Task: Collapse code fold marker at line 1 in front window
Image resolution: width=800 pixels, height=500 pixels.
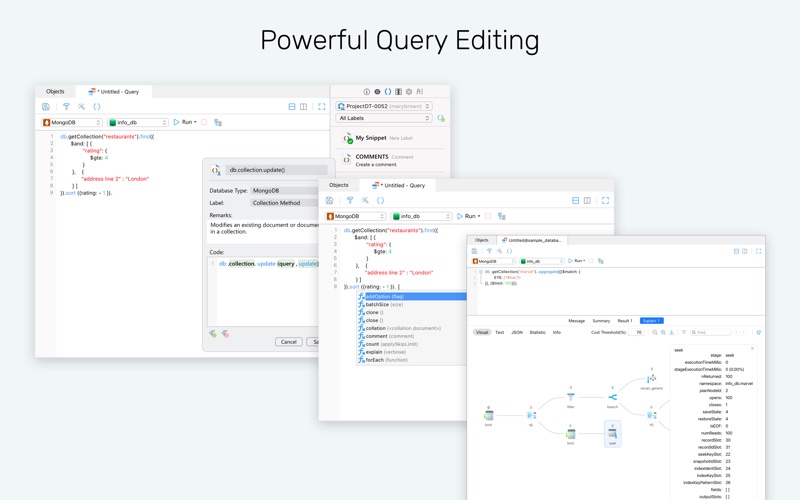Action: (x=481, y=272)
